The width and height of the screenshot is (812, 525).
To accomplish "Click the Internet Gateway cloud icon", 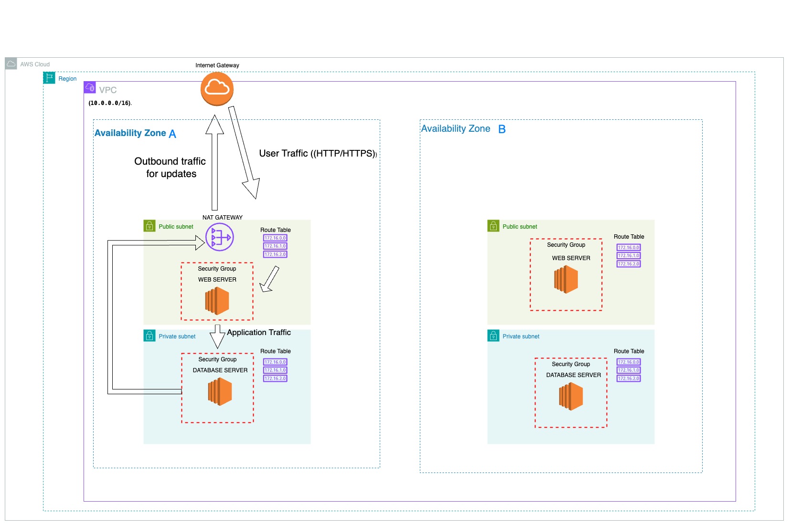I will click(217, 90).
